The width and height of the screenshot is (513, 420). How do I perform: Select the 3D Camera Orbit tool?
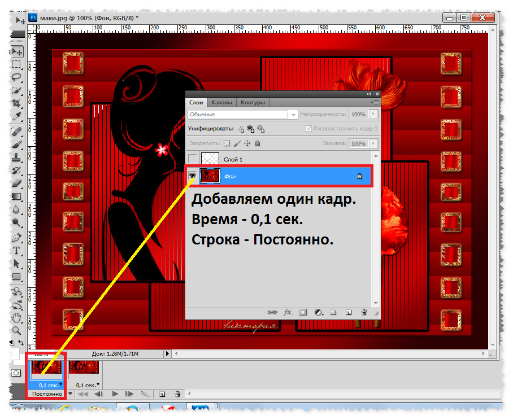tap(16, 305)
